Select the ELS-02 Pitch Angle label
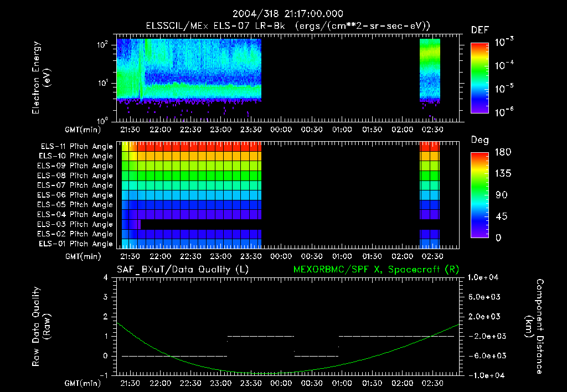567x392 pixels. coord(75,234)
